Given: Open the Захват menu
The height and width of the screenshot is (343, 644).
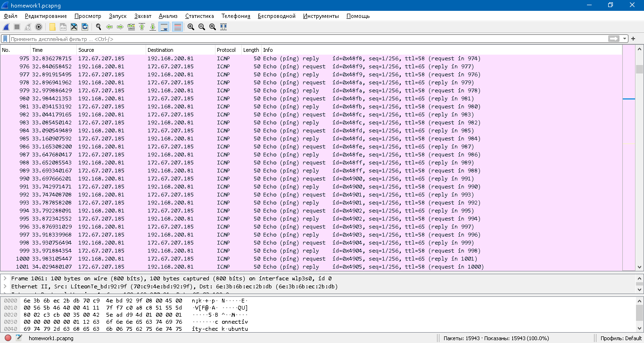Looking at the screenshot, I should pos(143,16).
